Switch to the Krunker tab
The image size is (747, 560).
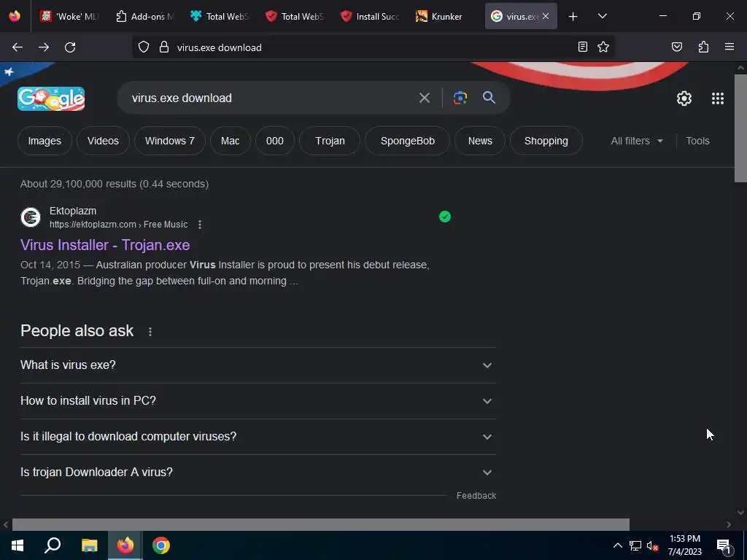coord(446,16)
